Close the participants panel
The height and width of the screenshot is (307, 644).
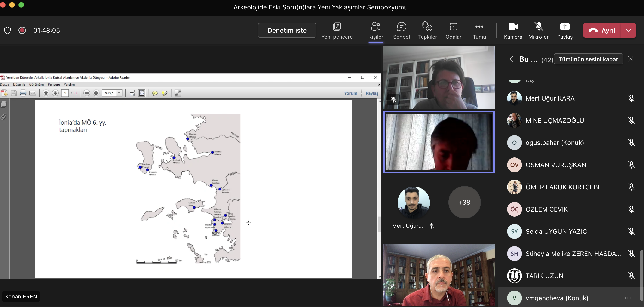click(x=631, y=59)
